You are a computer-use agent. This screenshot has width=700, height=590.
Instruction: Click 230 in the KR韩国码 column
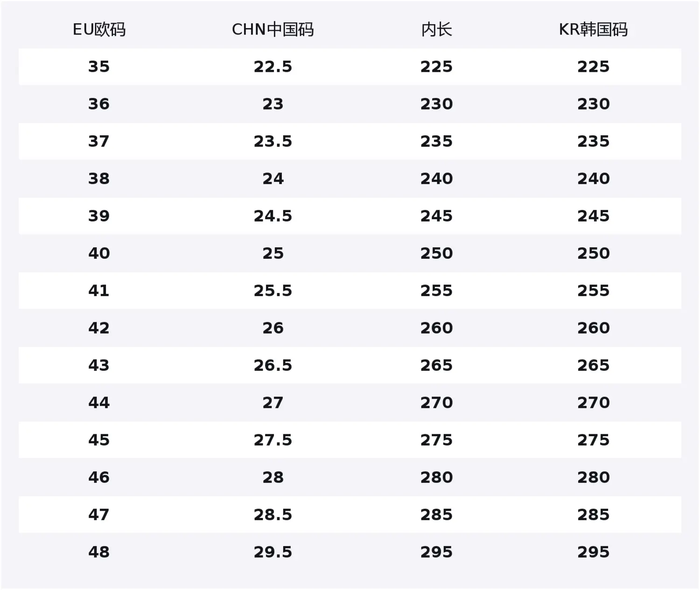(593, 104)
